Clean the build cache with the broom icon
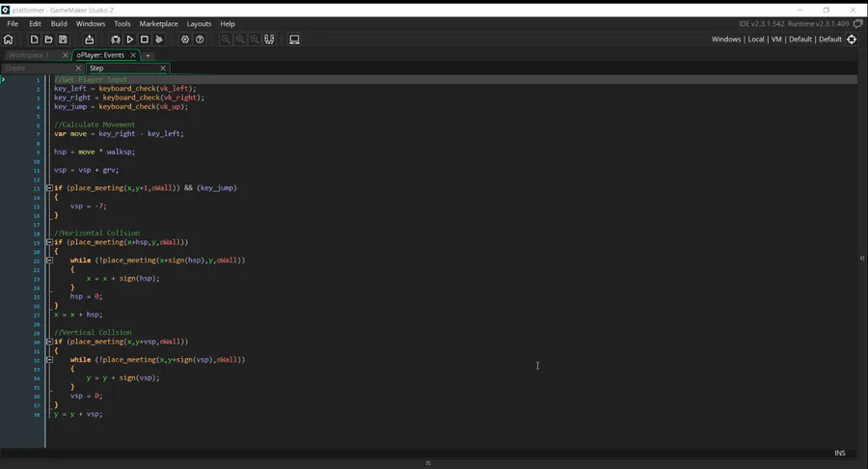Viewport: 868px width, 469px height. (159, 40)
